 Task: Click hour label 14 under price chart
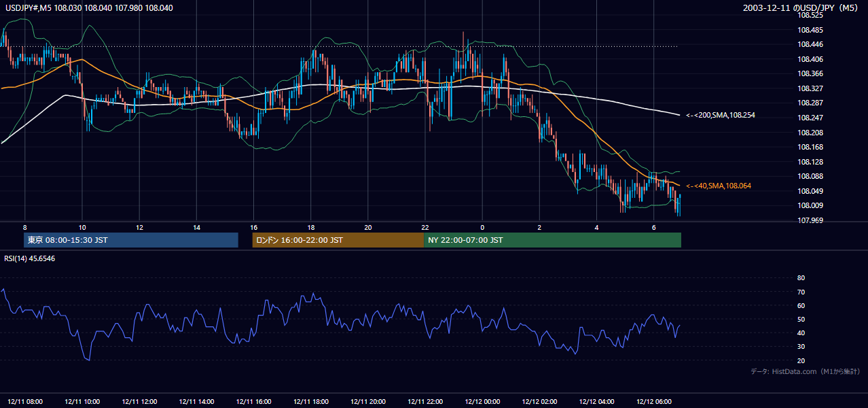(196, 227)
